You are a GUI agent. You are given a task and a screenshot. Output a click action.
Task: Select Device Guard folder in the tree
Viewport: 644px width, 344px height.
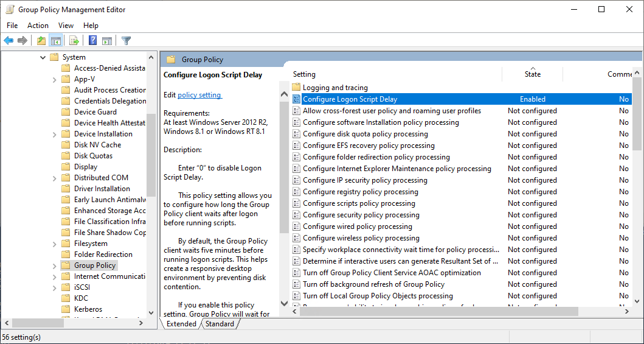95,112
